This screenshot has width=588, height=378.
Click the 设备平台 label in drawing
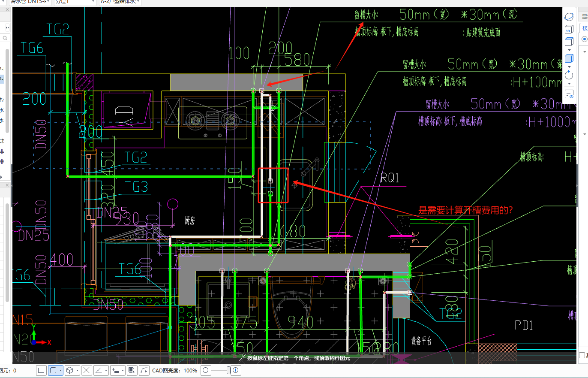(x=421, y=341)
